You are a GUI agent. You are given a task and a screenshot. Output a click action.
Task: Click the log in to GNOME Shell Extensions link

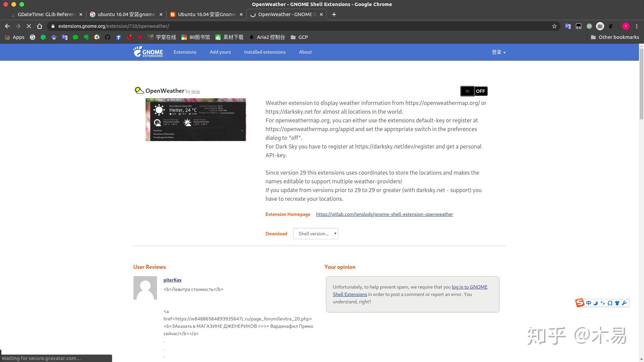point(470,287)
